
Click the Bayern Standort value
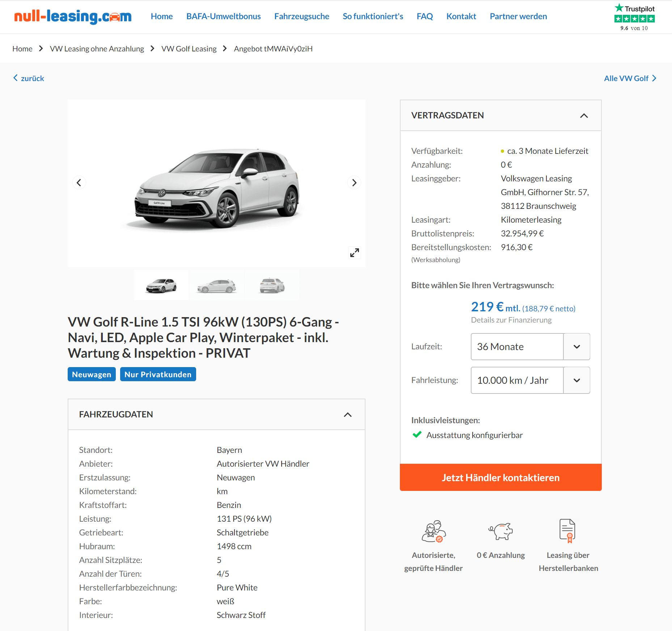coord(229,450)
